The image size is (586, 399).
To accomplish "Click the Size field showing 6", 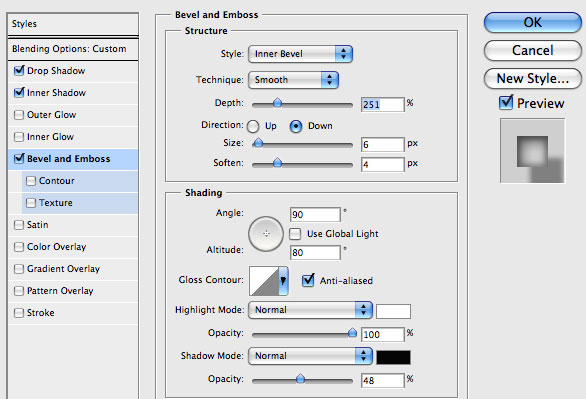I will click(x=383, y=145).
